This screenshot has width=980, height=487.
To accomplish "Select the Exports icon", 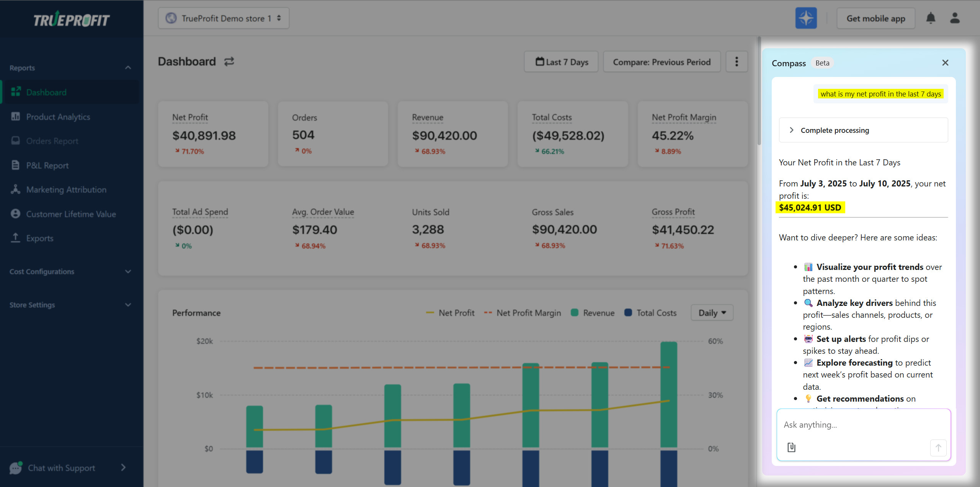I will [x=15, y=238].
